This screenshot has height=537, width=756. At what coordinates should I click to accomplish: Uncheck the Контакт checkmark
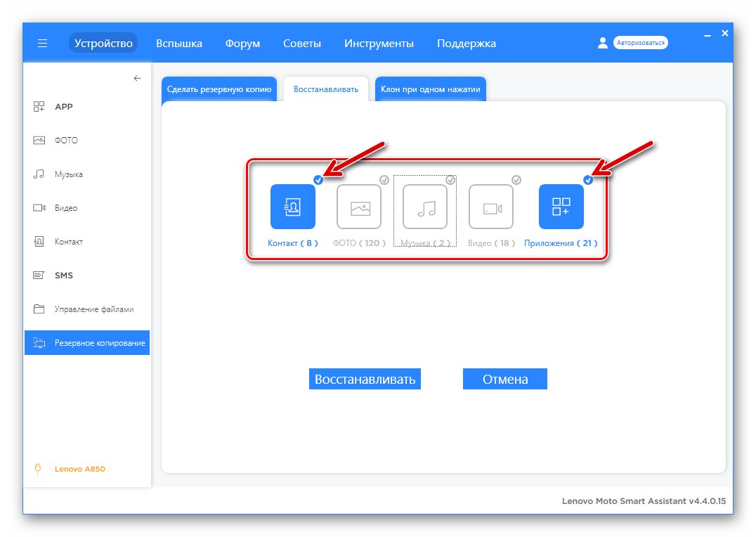point(318,180)
